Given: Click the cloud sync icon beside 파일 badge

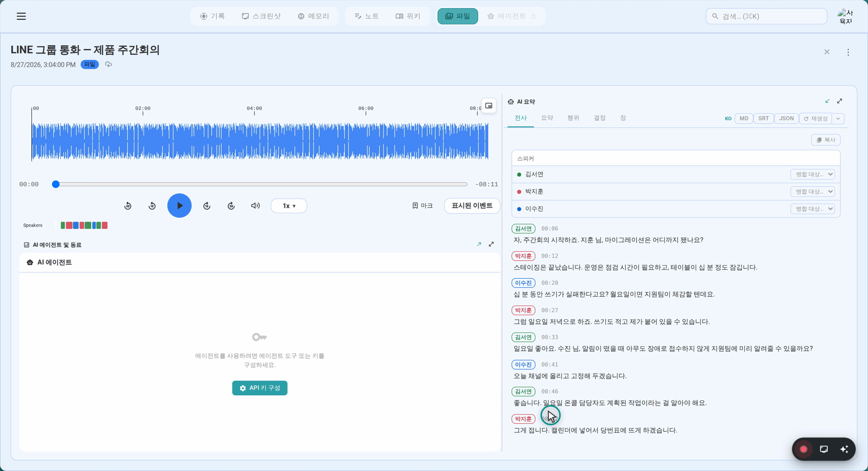Looking at the screenshot, I should coord(108,64).
